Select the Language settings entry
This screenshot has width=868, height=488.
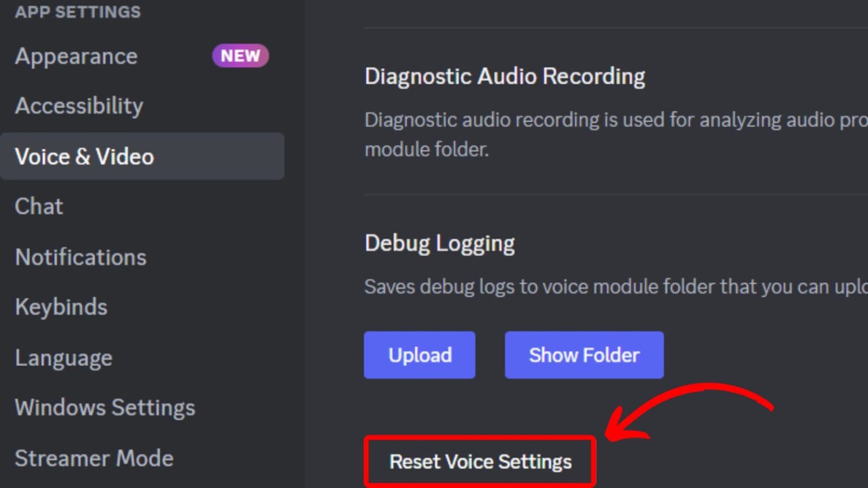point(63,358)
